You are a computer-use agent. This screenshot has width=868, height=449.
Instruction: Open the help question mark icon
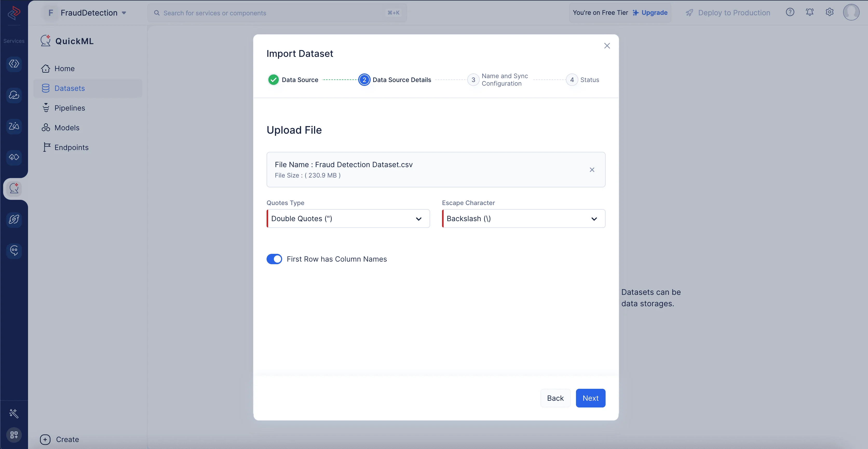[790, 12]
